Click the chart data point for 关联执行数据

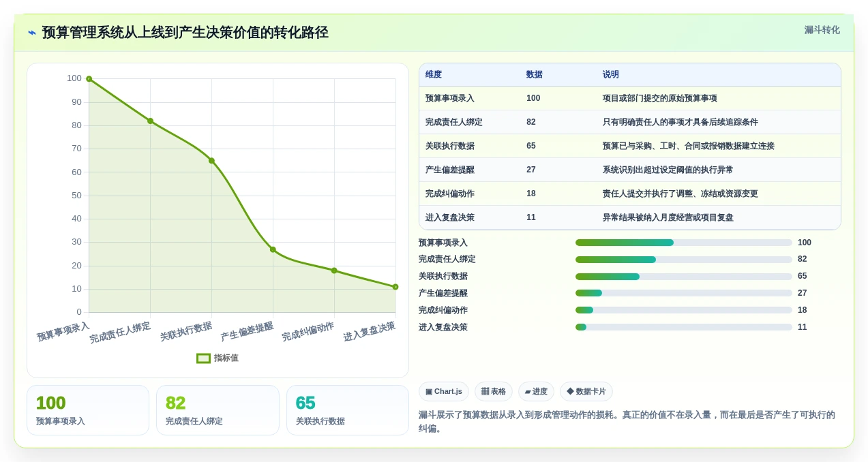click(211, 161)
